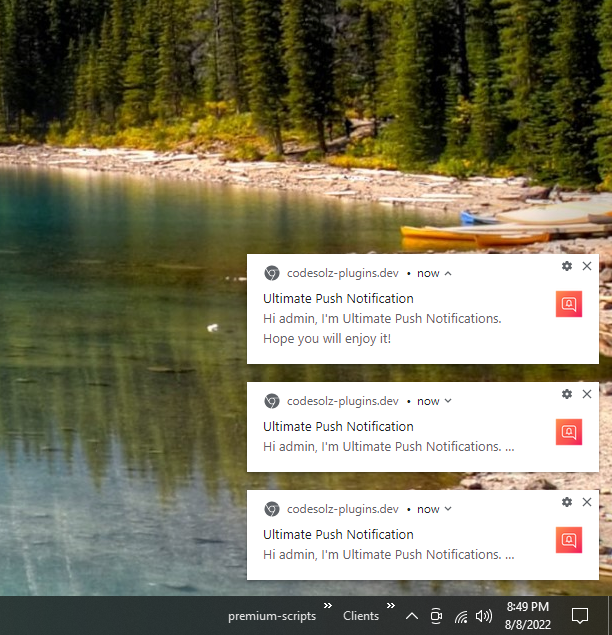Click the red bell icon in top notification
Image resolution: width=612 pixels, height=635 pixels.
569,304
